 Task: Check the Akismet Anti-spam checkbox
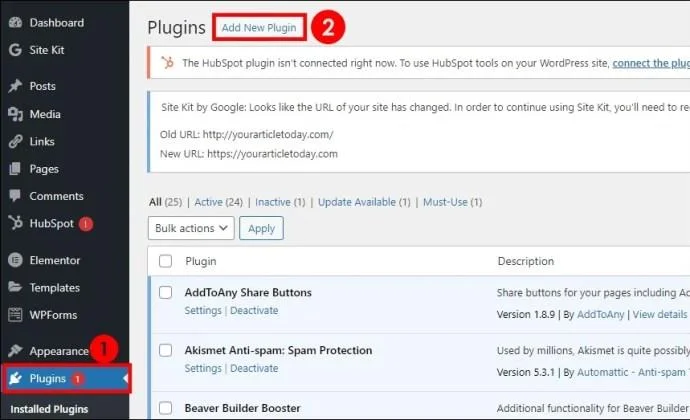pyautogui.click(x=165, y=350)
